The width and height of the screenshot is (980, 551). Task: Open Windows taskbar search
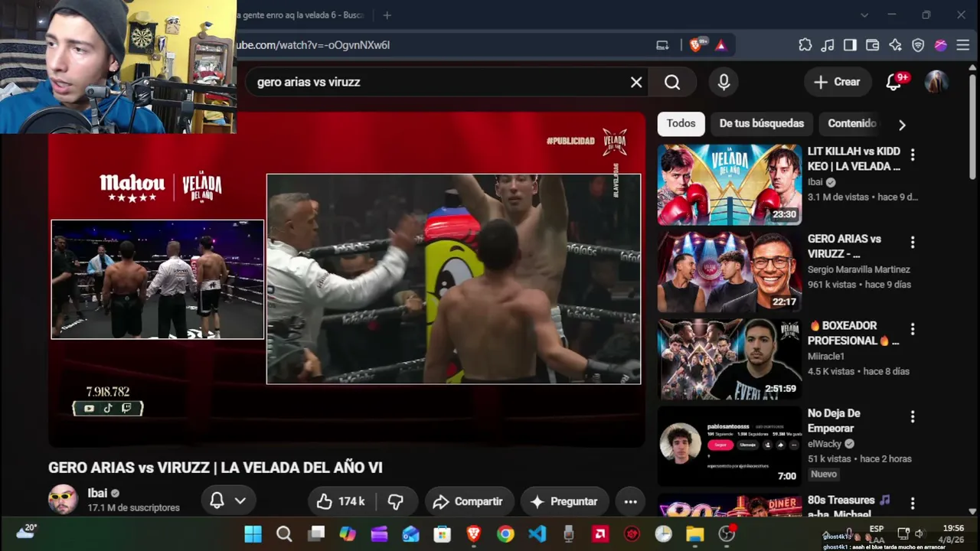point(284,533)
